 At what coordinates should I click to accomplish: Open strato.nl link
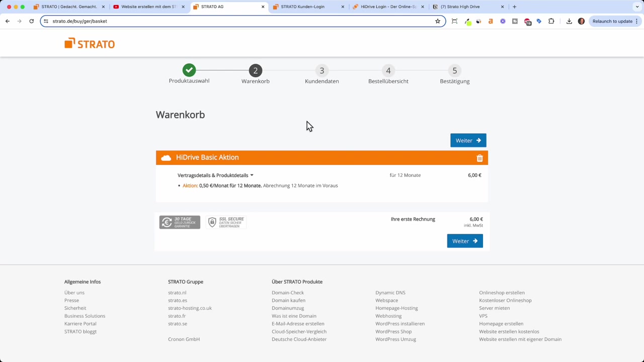pos(177,293)
